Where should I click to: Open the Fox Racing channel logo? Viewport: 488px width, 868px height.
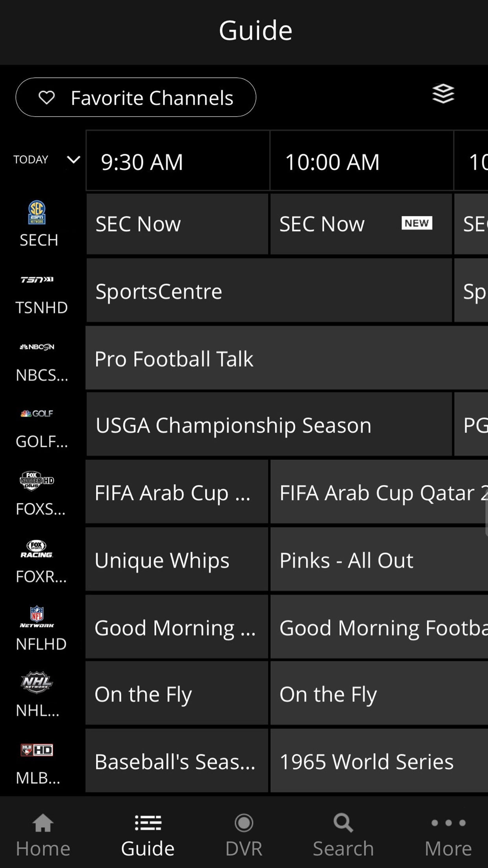pos(37,549)
